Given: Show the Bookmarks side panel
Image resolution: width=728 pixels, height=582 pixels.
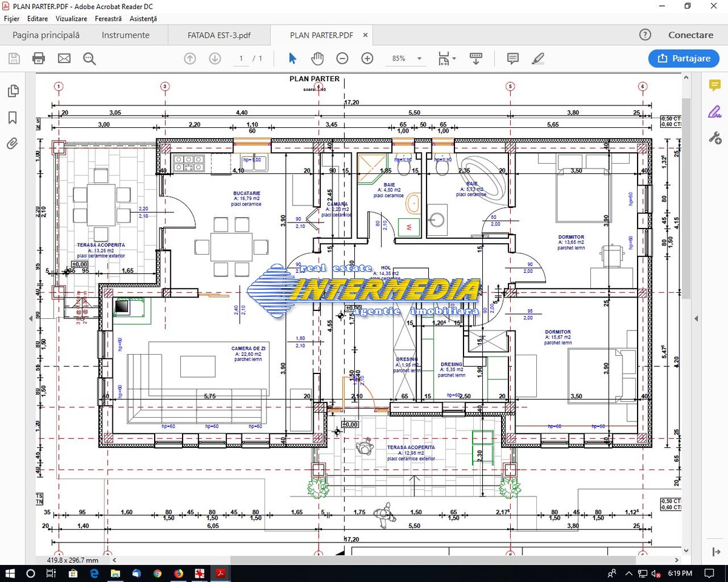Looking at the screenshot, I should click(13, 118).
